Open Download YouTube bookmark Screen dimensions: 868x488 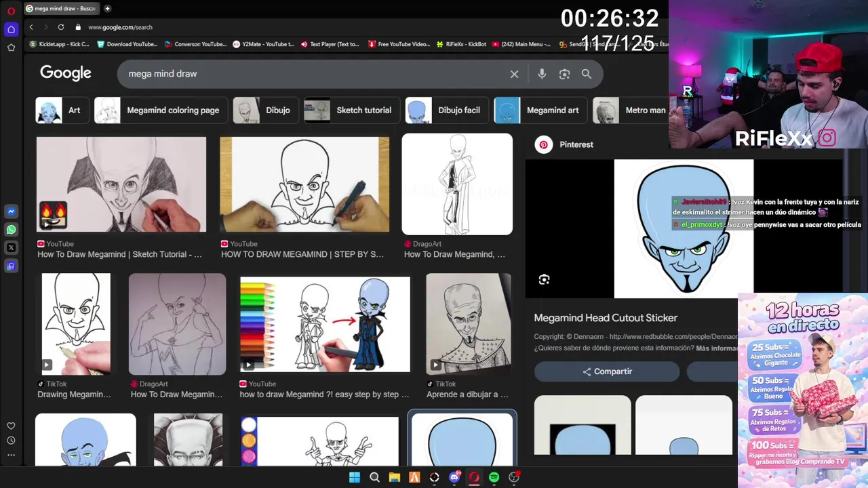(127, 44)
